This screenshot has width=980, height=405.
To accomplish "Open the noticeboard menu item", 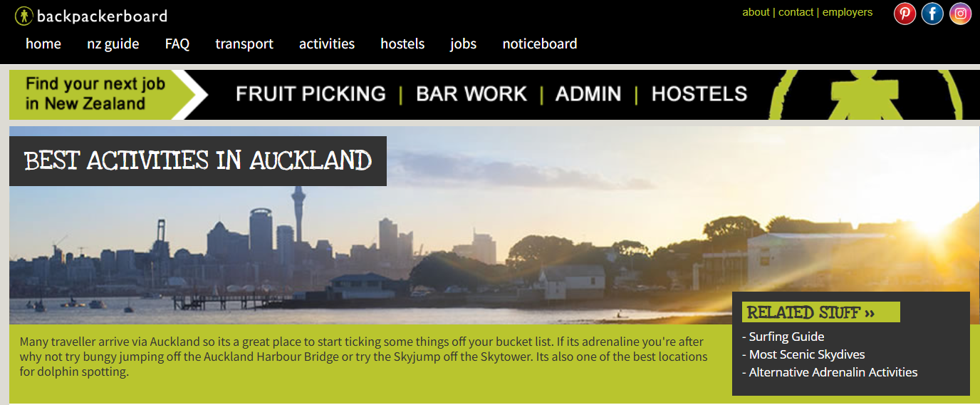I will click(540, 43).
